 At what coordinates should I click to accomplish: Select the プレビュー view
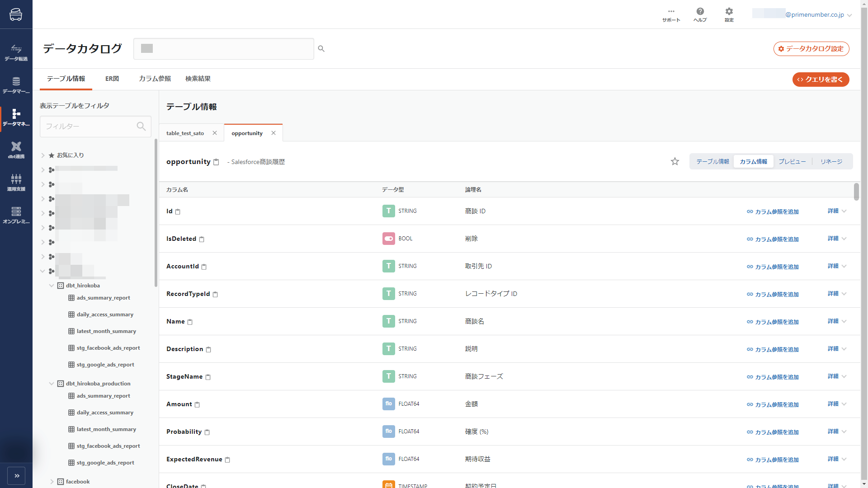pos(792,161)
